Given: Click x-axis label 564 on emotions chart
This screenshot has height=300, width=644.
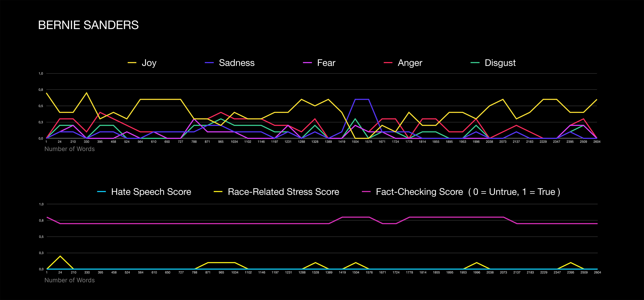Looking at the screenshot, I should point(140,142).
